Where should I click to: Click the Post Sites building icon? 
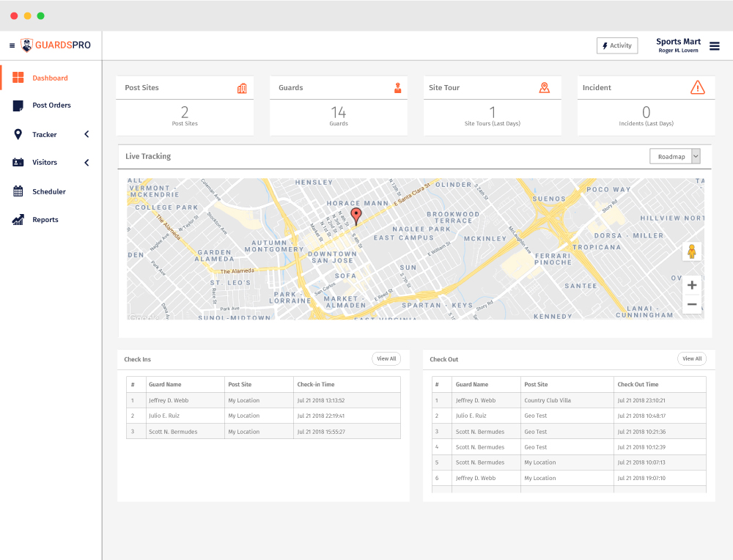(x=242, y=88)
